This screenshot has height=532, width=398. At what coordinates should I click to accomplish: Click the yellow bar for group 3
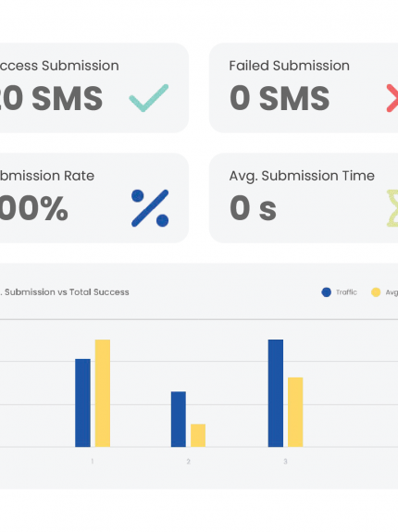(x=295, y=412)
